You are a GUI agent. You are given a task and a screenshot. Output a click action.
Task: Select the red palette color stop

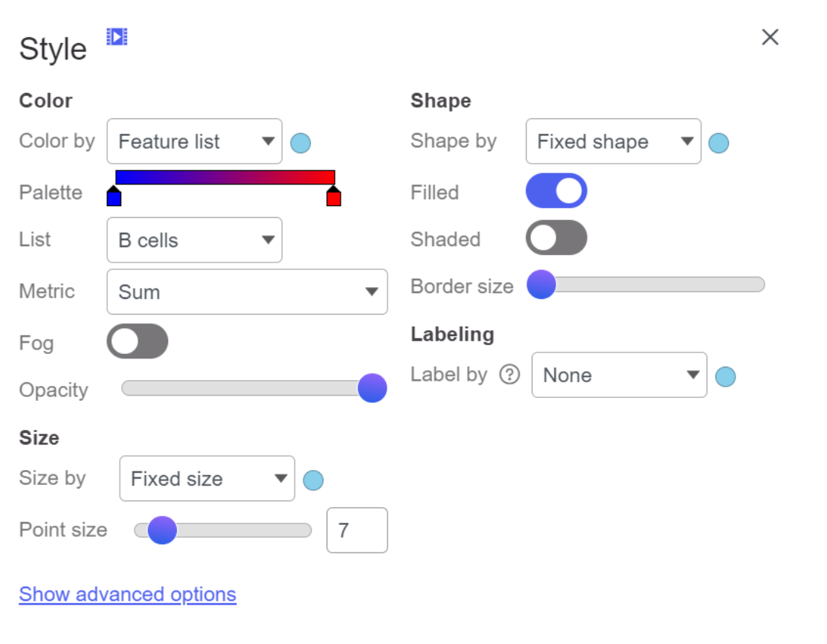point(333,196)
